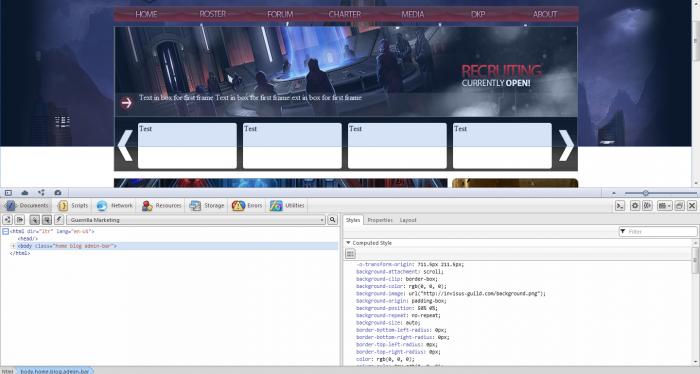Click the background-image property line
This screenshot has height=374, width=700.
(x=451, y=294)
